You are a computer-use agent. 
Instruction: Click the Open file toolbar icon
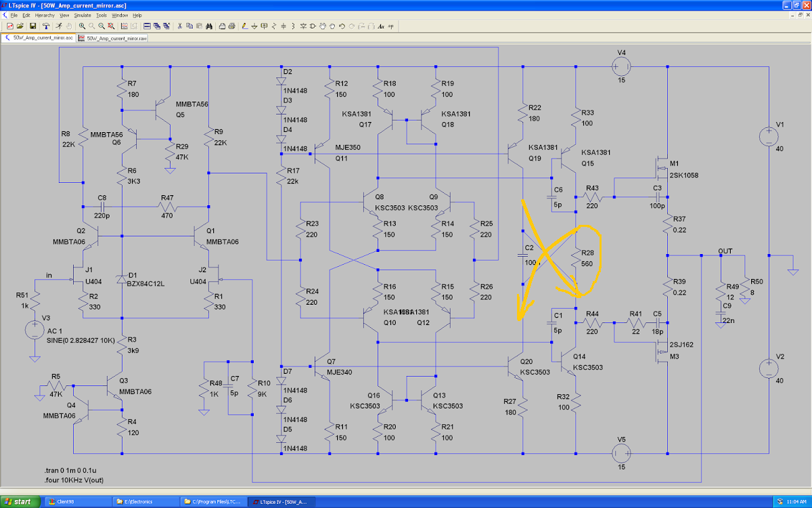click(x=20, y=26)
